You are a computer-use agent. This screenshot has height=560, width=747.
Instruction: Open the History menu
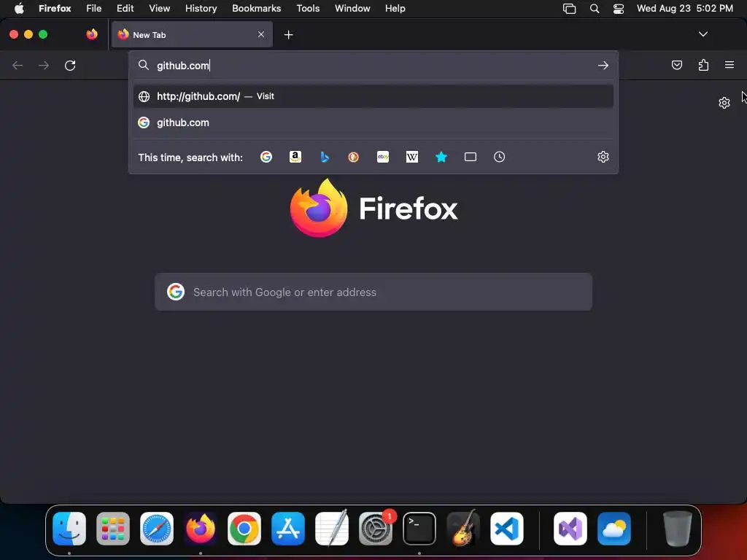[201, 8]
